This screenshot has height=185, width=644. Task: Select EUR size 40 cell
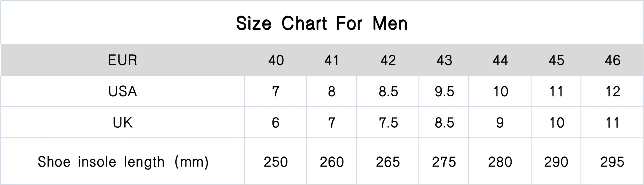point(276,60)
